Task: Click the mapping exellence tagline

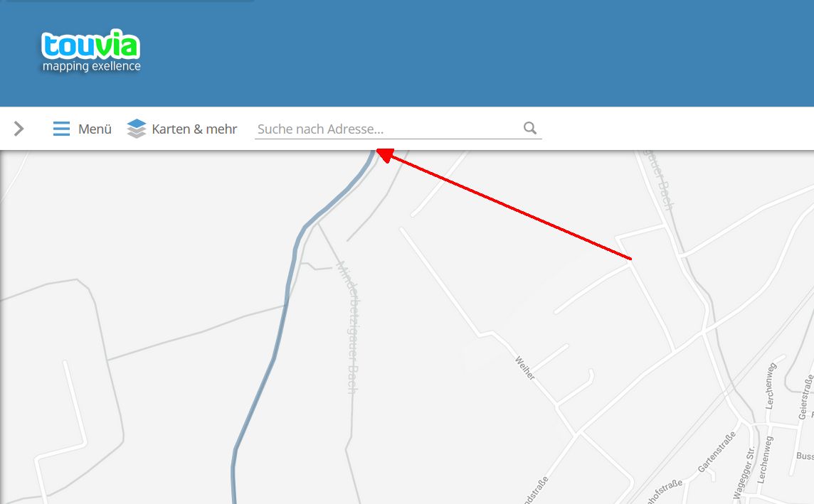Action: (91, 66)
